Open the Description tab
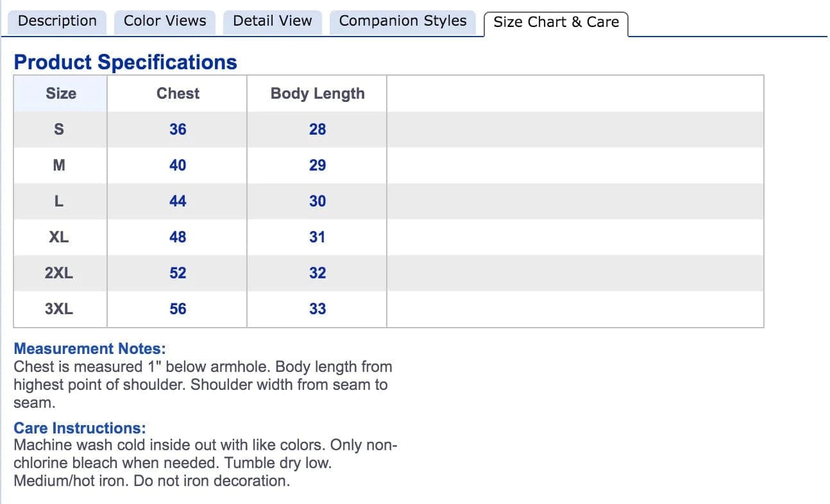The width and height of the screenshot is (830, 504). tap(57, 21)
